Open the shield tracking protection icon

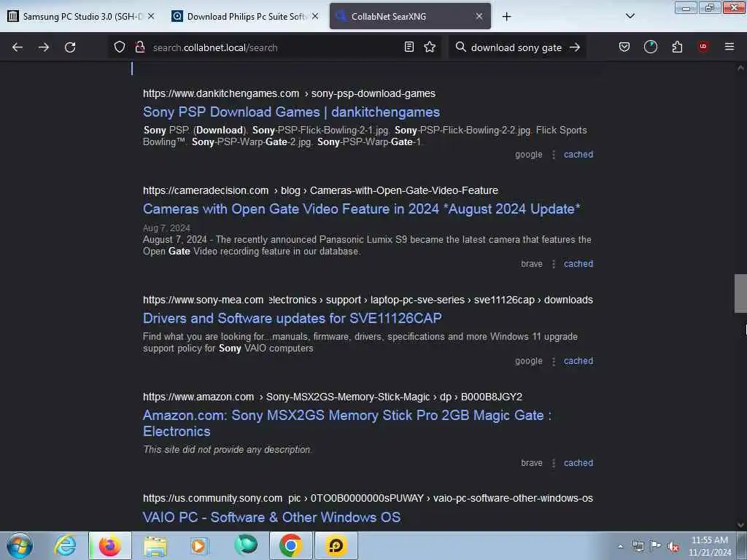coord(120,47)
